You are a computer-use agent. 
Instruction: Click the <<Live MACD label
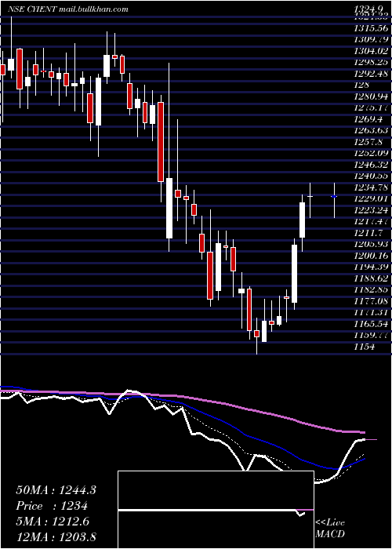tap(330, 528)
